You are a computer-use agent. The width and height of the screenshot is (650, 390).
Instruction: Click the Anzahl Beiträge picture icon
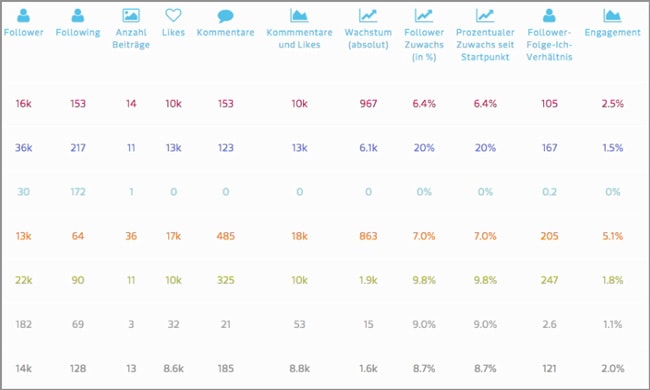(x=131, y=15)
